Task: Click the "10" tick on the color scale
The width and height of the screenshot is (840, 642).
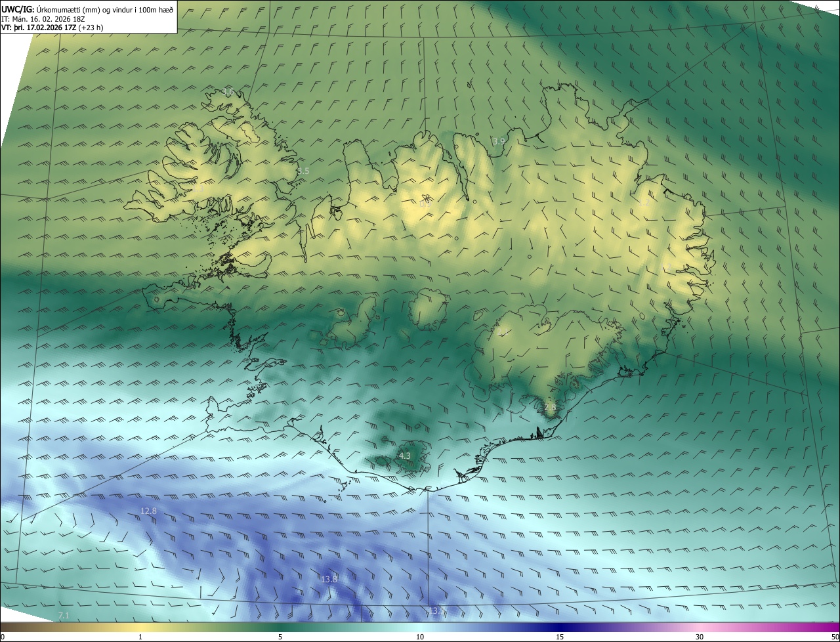Action: pyautogui.click(x=420, y=637)
